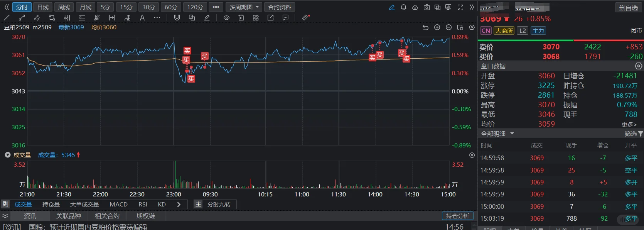Screen dimensions: 644x230
Task: Toggle drawings visibility eye icon
Action: pos(226,17)
